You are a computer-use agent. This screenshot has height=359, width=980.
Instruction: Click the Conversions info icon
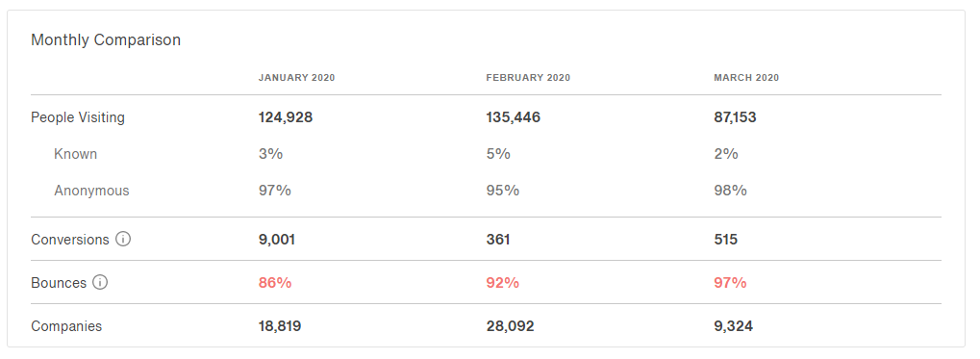coord(123,239)
